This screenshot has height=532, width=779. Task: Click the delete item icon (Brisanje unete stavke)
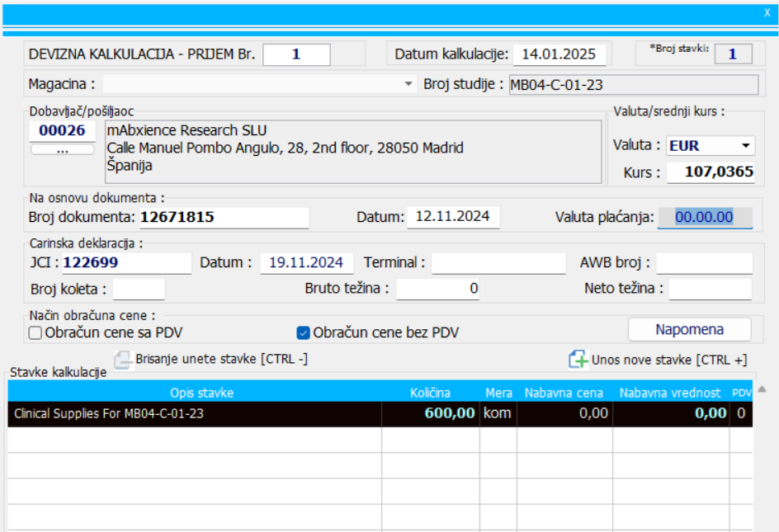point(122,360)
